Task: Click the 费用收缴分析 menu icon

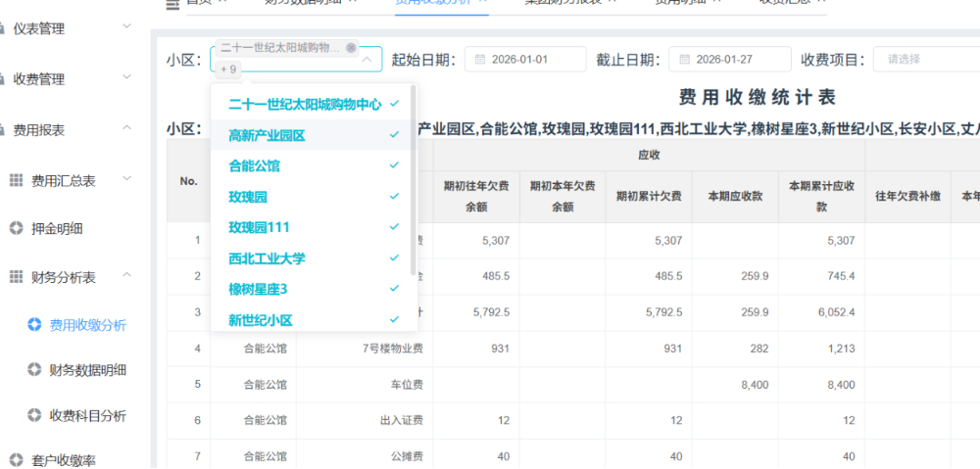Action: coord(34,325)
